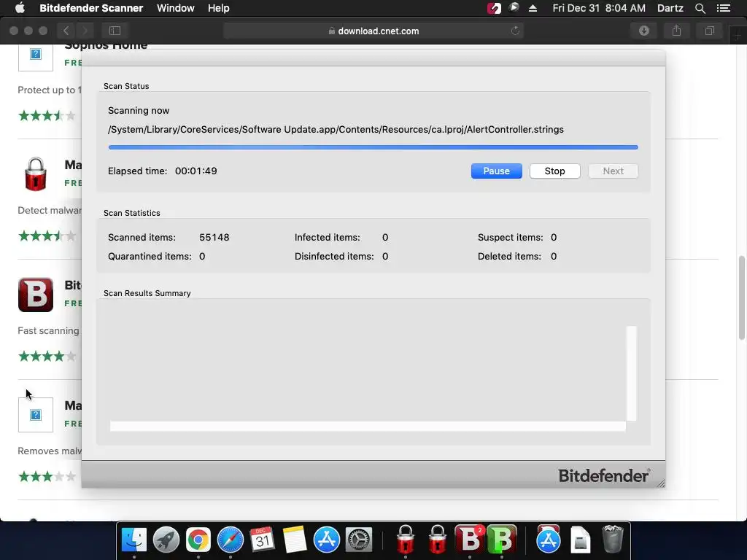Go forward in the Safari window
This screenshot has height=560, width=747.
(x=85, y=31)
